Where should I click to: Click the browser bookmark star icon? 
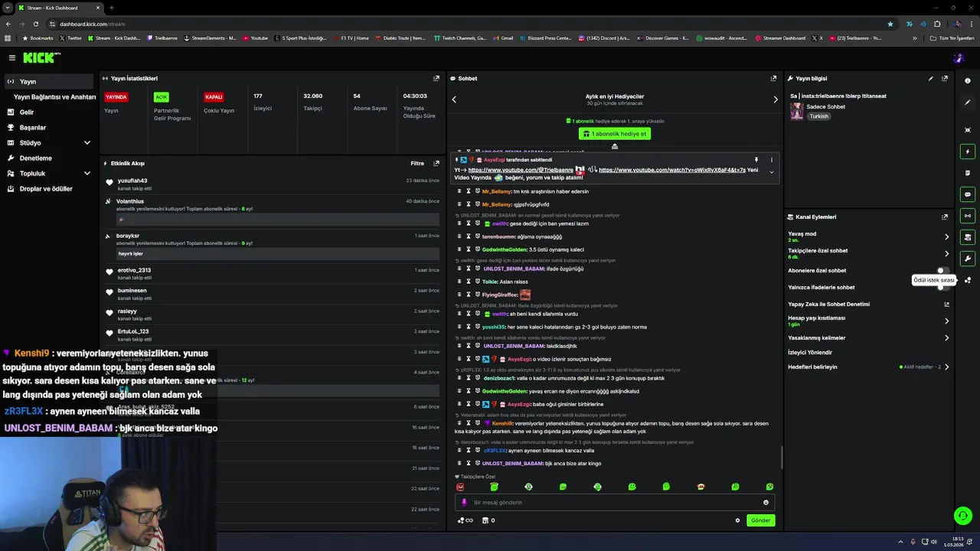tap(890, 24)
